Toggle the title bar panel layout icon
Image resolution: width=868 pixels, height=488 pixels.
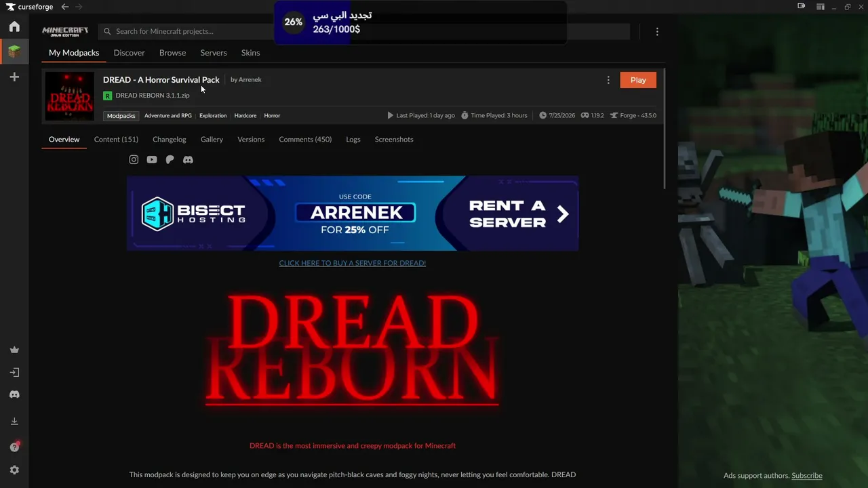pyautogui.click(x=821, y=7)
